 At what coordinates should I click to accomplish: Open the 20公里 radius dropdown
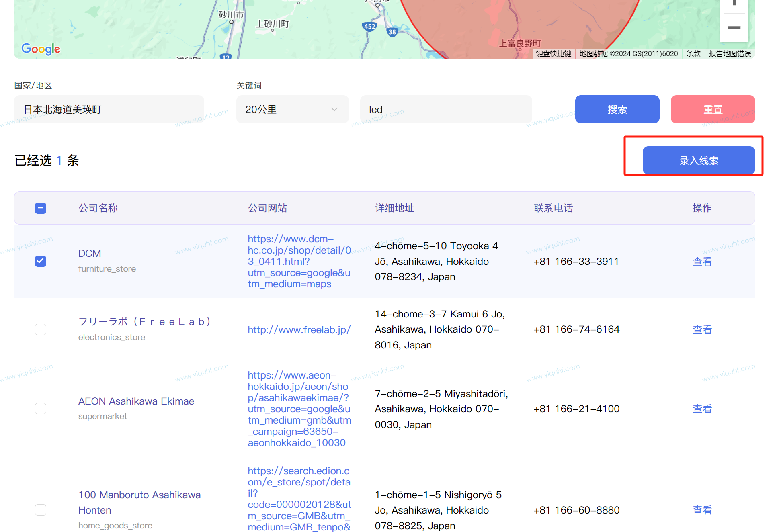[292, 109]
